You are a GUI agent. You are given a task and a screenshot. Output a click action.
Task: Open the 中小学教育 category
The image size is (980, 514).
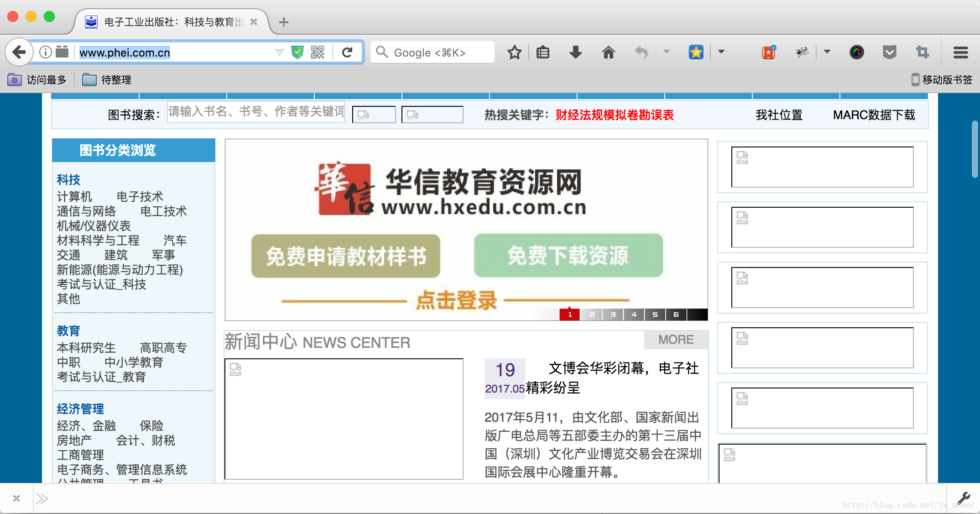click(134, 362)
